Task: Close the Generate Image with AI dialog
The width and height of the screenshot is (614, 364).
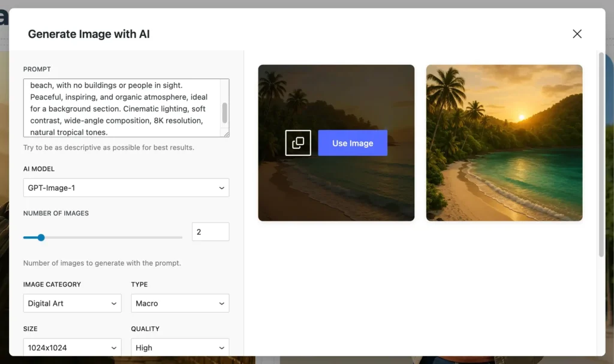Action: click(577, 34)
